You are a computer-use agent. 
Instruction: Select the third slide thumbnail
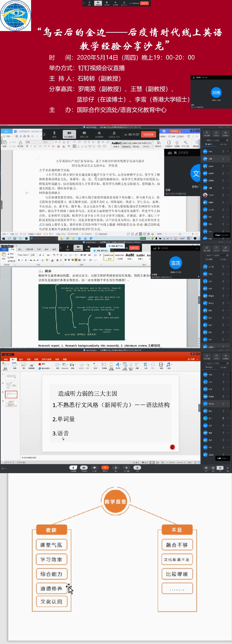[x=11, y=394]
